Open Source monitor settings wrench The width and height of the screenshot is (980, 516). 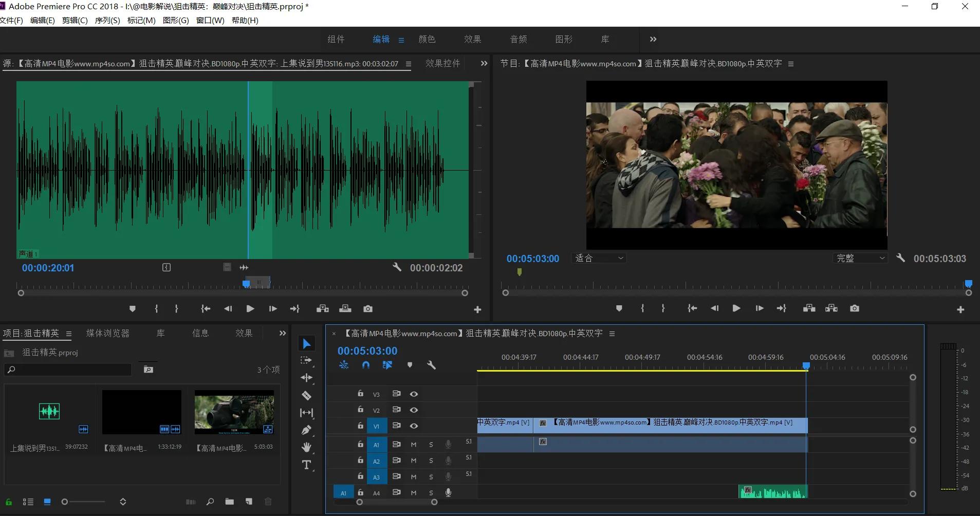397,267
